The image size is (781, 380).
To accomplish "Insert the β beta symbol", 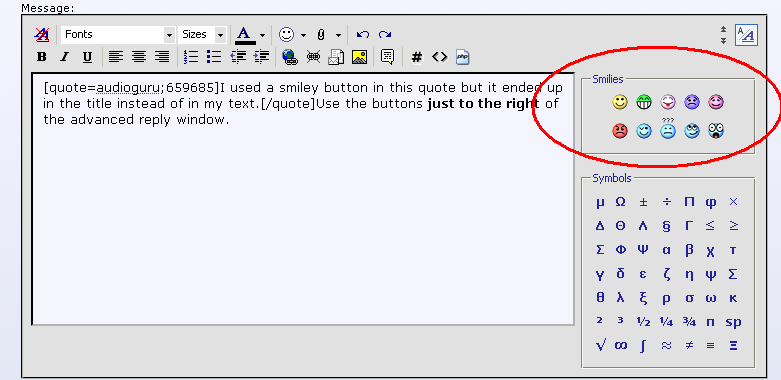I will 689,250.
